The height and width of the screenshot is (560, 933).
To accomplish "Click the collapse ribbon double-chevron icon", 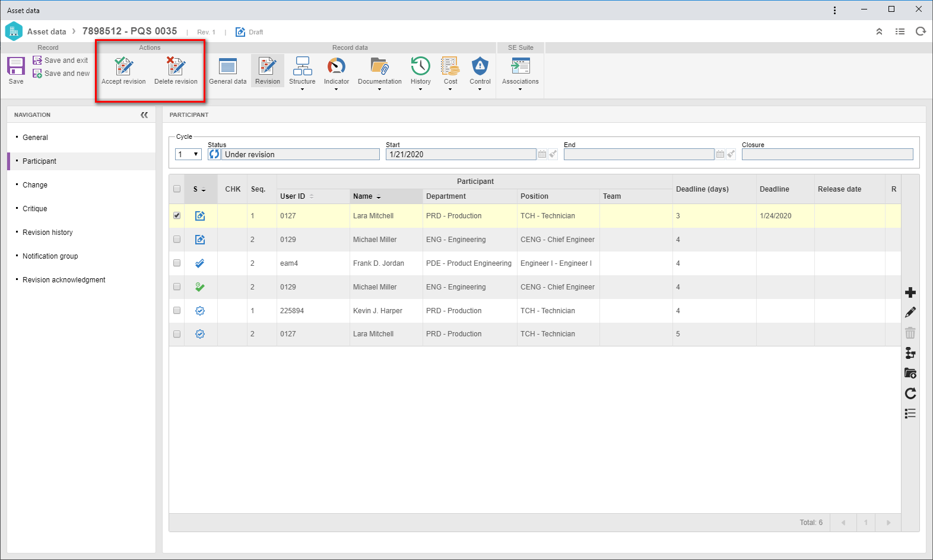I will 879,31.
